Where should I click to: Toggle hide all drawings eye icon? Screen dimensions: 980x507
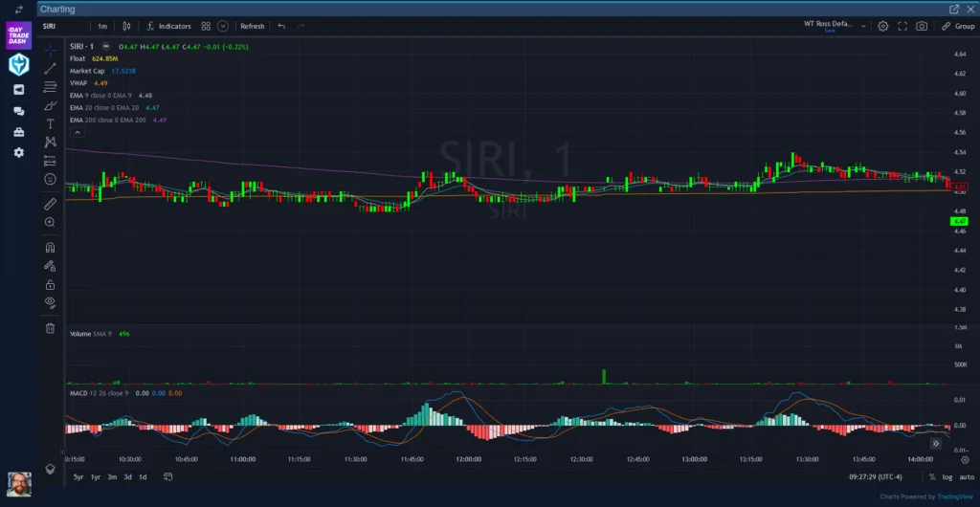pyautogui.click(x=50, y=303)
